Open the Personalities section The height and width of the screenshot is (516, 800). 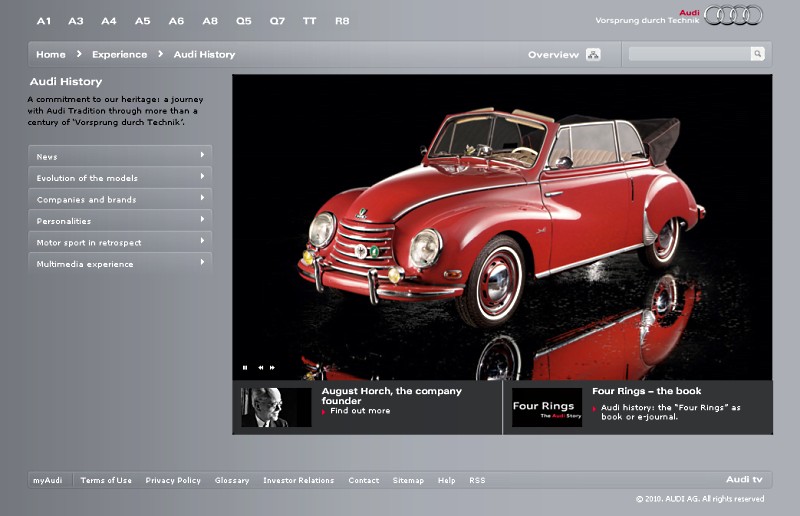point(120,220)
